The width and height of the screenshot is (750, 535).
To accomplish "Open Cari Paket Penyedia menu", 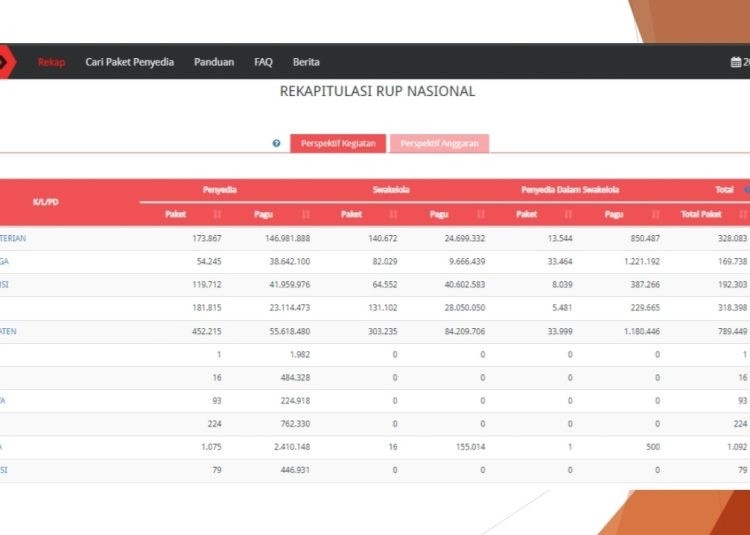I will tap(130, 62).
